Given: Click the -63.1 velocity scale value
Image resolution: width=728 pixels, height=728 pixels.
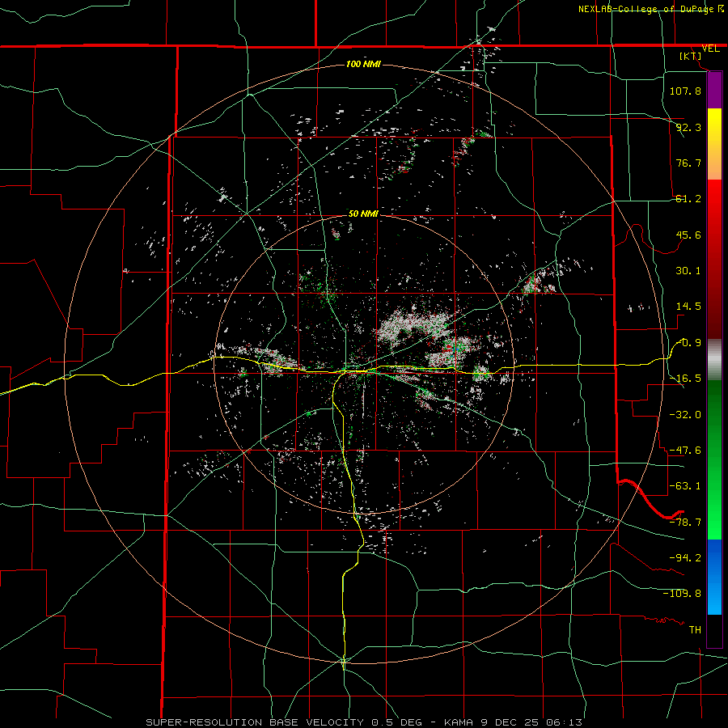Looking at the screenshot, I should coord(685,486).
